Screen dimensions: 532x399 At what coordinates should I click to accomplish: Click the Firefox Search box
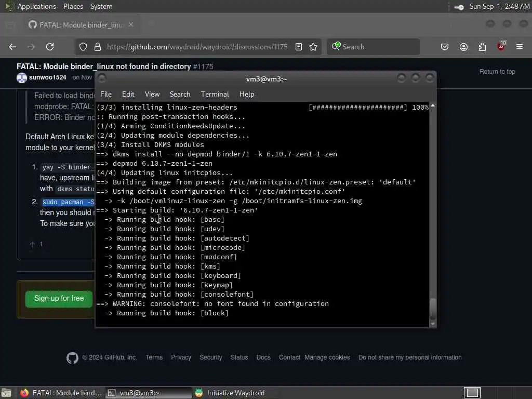[373, 47]
